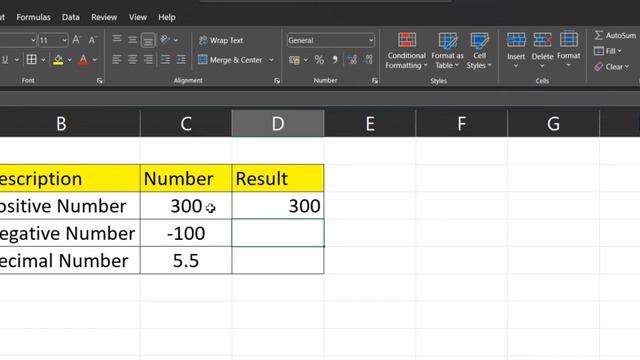This screenshot has width=640, height=360.
Task: Select Negative Number description cell
Action: pos(70,233)
